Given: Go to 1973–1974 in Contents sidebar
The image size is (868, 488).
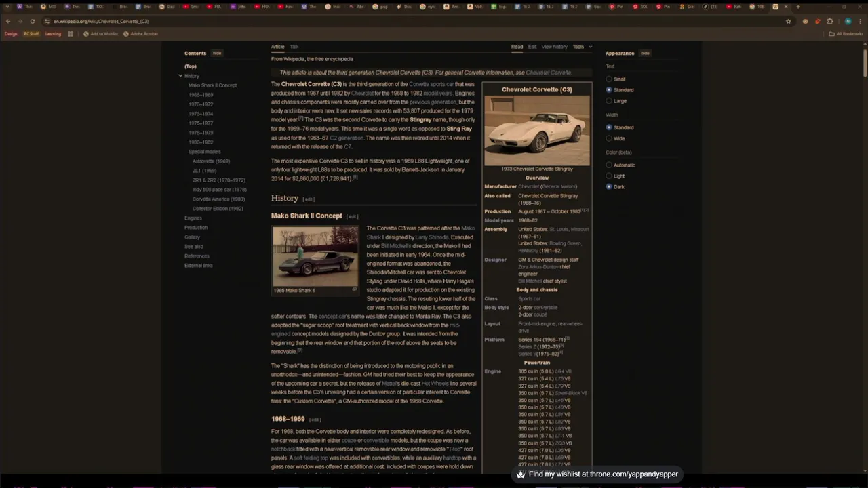Looking at the screenshot, I should [201, 114].
